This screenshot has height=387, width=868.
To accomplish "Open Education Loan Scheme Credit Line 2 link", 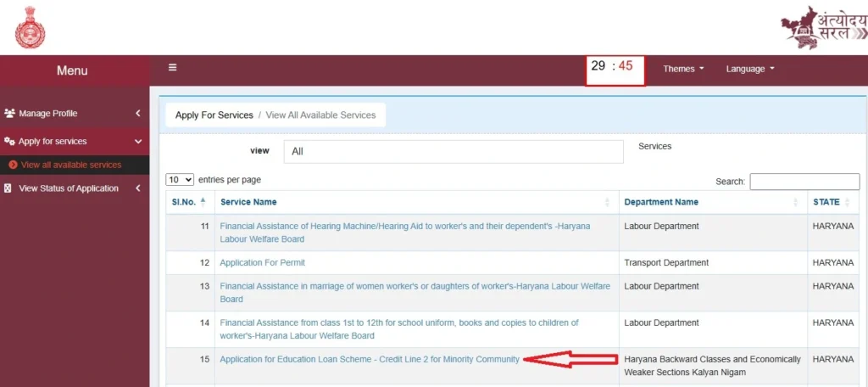I will click(370, 359).
